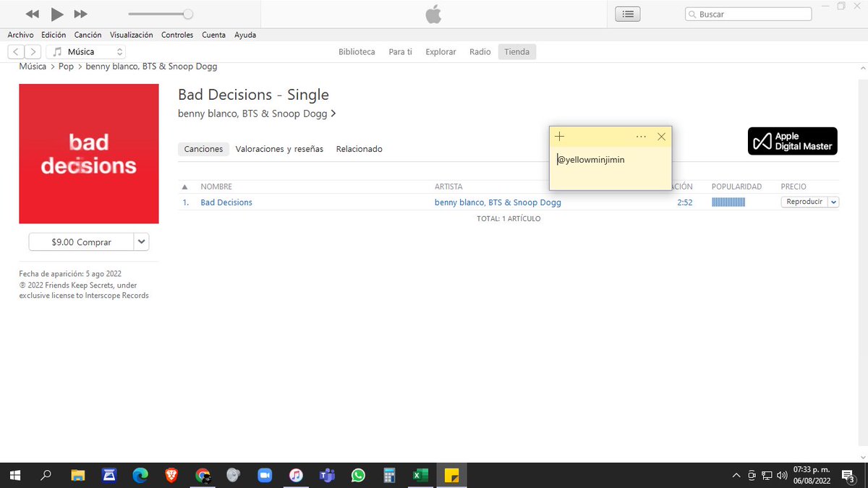Buy the single with $9.00 Comprar
868x488 pixels.
pos(82,241)
